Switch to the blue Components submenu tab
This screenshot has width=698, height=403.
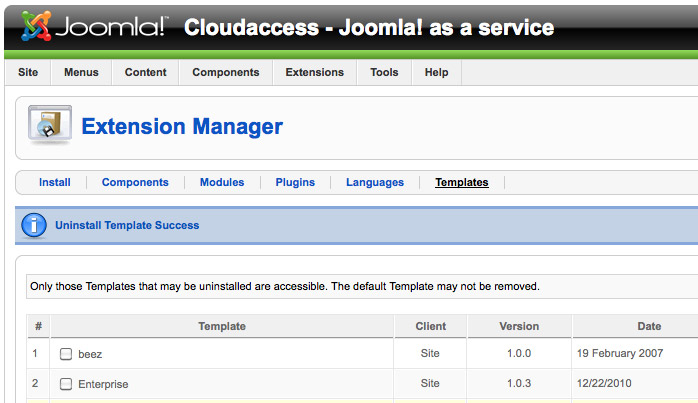click(x=135, y=182)
